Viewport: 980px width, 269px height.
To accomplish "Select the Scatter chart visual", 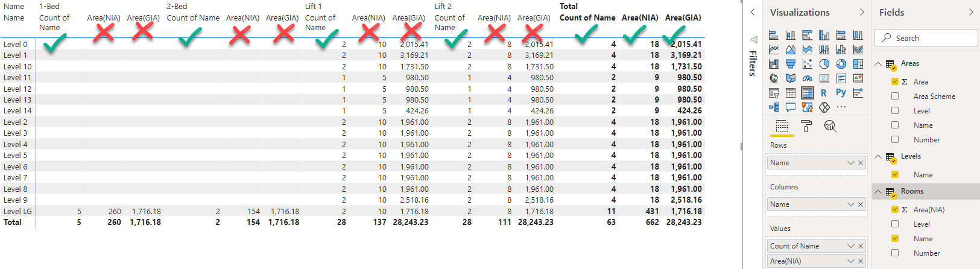I will [808, 64].
